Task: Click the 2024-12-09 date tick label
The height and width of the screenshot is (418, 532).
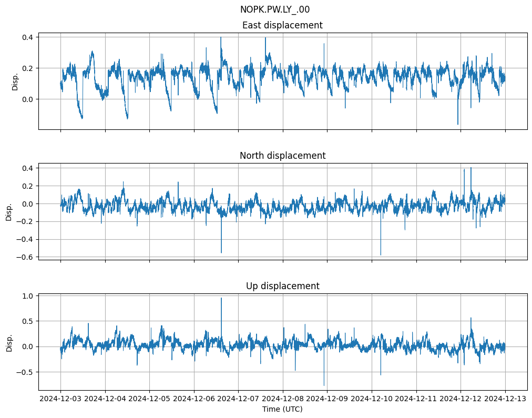Action: [x=327, y=399]
